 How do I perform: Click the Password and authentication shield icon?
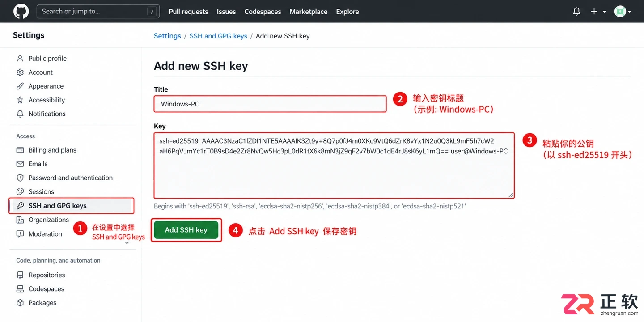coord(20,178)
